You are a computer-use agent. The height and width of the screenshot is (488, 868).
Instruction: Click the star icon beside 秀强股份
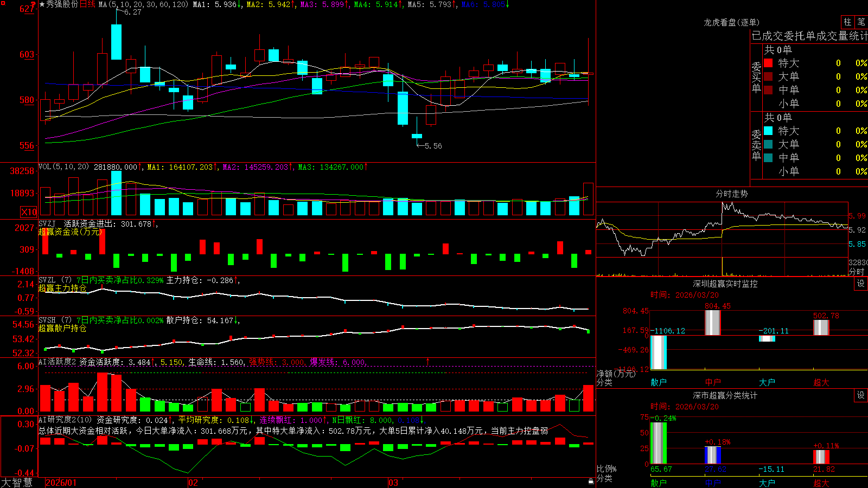tap(42, 4)
